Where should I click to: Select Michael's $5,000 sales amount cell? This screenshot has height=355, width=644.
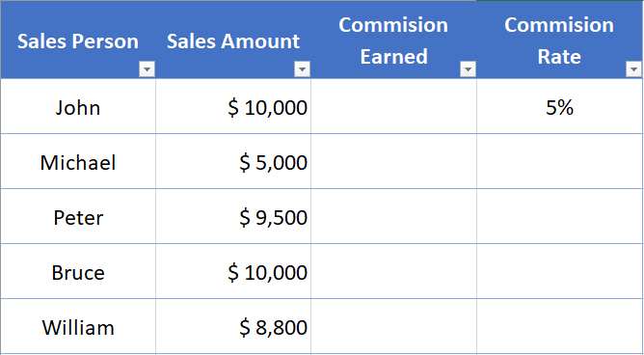click(233, 161)
